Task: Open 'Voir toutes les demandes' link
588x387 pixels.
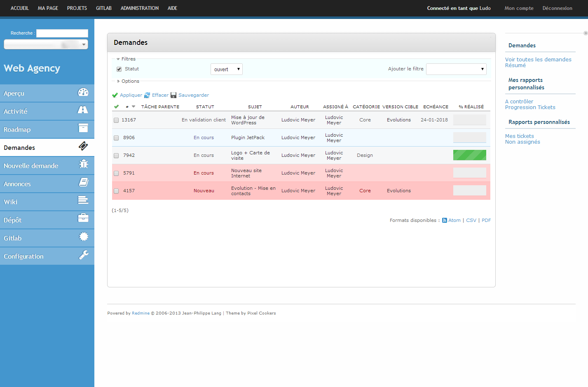Action: click(x=538, y=60)
